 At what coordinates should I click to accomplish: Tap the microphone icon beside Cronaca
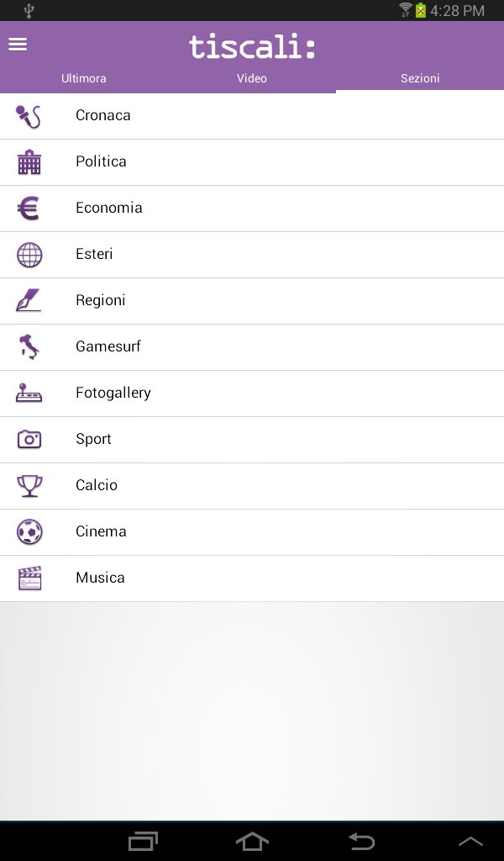[x=29, y=116]
